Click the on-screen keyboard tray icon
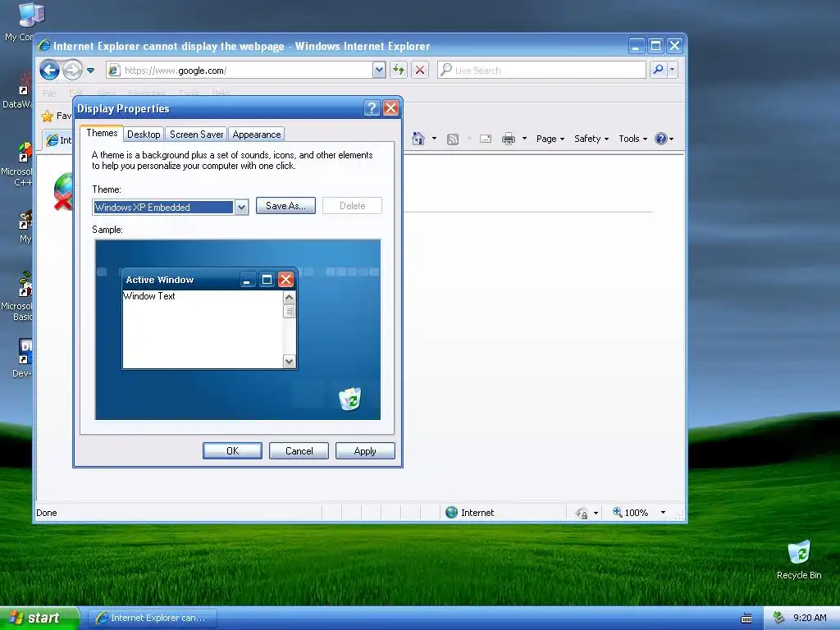Screen dimensions: 840x630 coord(746,619)
